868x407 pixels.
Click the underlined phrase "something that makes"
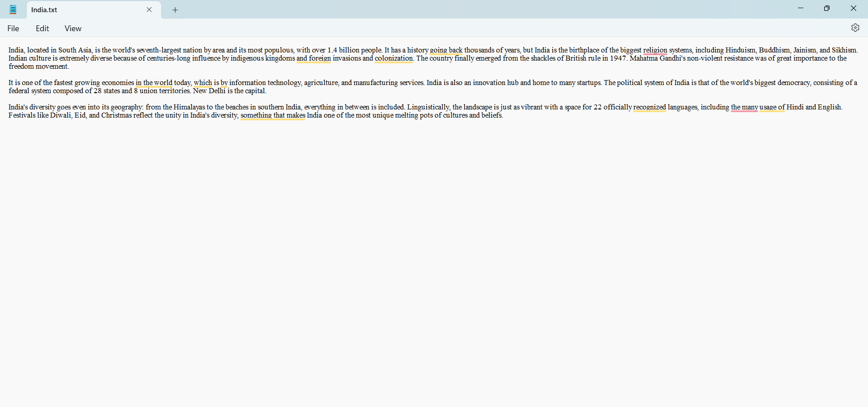(273, 115)
